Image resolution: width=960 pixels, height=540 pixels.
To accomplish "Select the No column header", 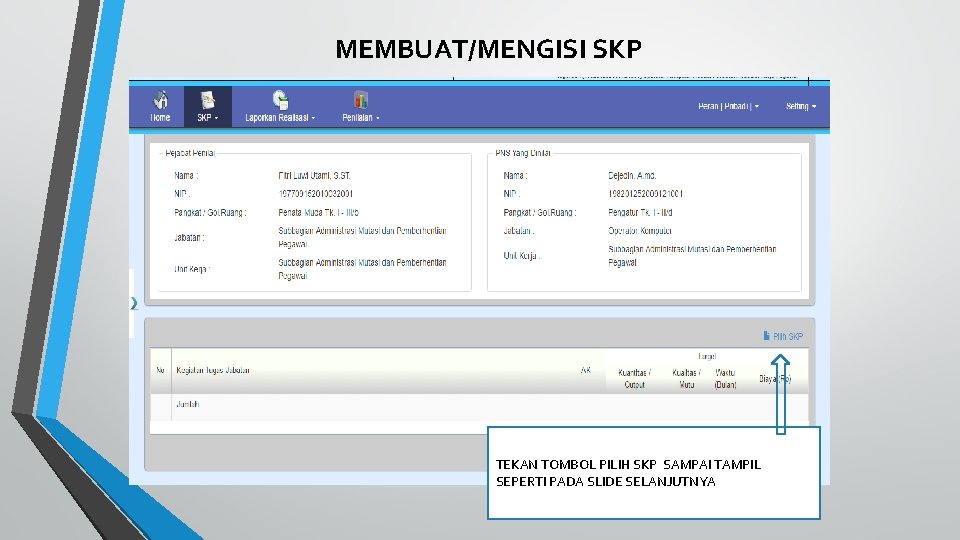I will (x=160, y=370).
